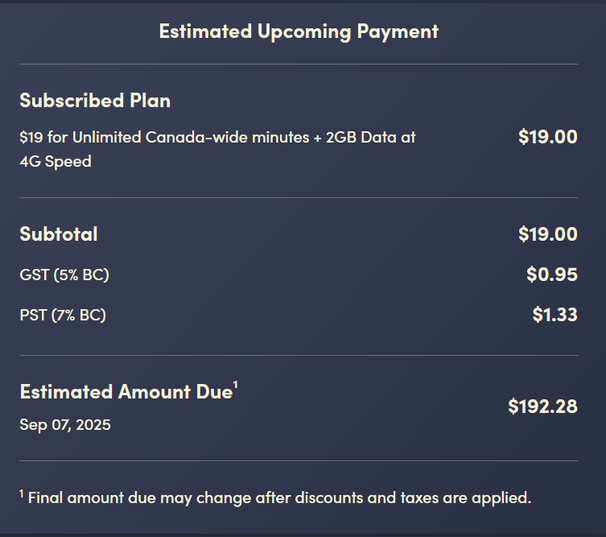Click the PST (7% BC) label
The image size is (606, 537).
point(63,315)
